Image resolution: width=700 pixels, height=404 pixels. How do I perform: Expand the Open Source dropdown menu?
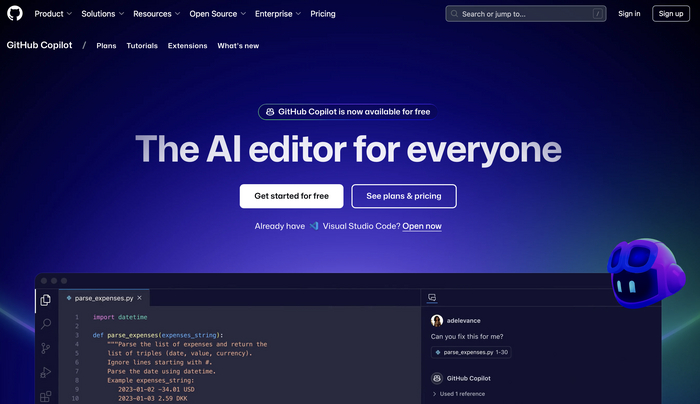pyautogui.click(x=218, y=14)
